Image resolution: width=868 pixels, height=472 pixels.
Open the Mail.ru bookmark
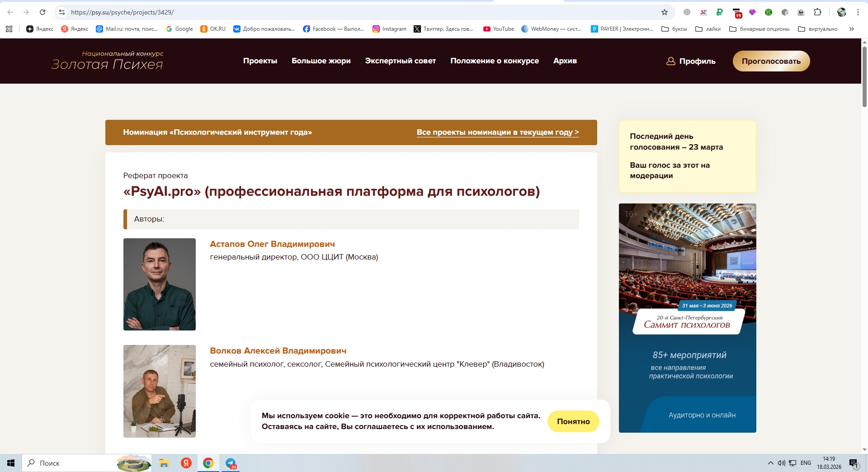(x=127, y=29)
